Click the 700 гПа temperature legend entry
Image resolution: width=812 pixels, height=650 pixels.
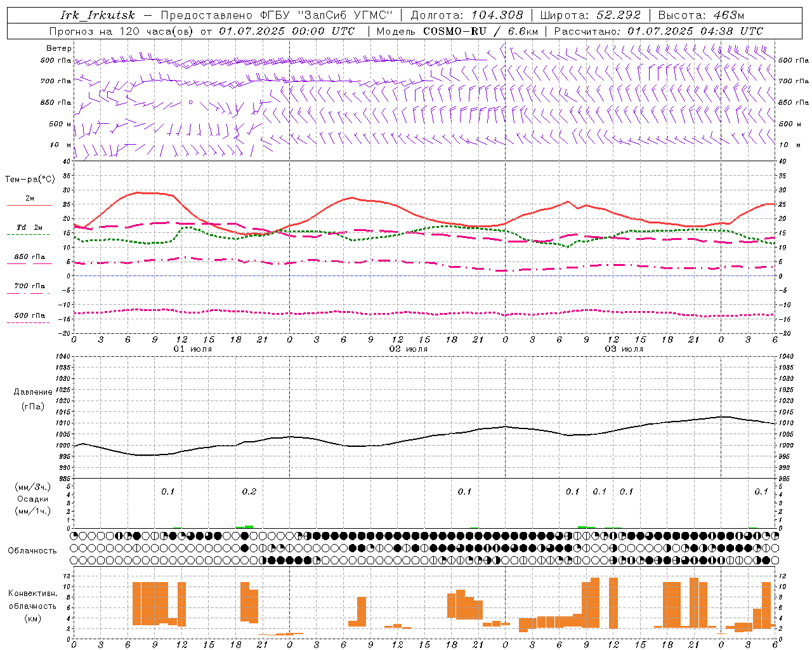click(30, 286)
